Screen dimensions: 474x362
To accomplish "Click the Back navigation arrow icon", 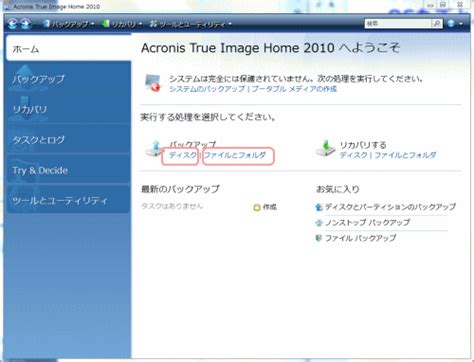I will tap(12, 24).
